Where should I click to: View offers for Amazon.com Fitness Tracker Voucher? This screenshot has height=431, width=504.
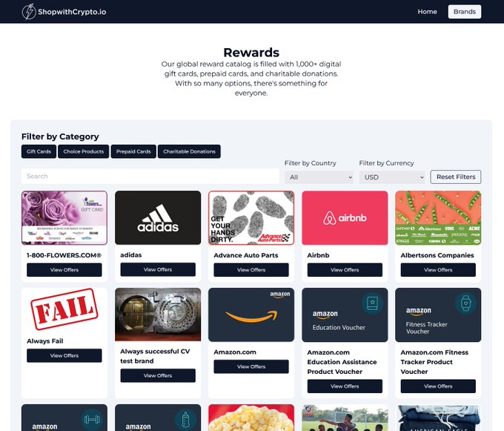438,386
